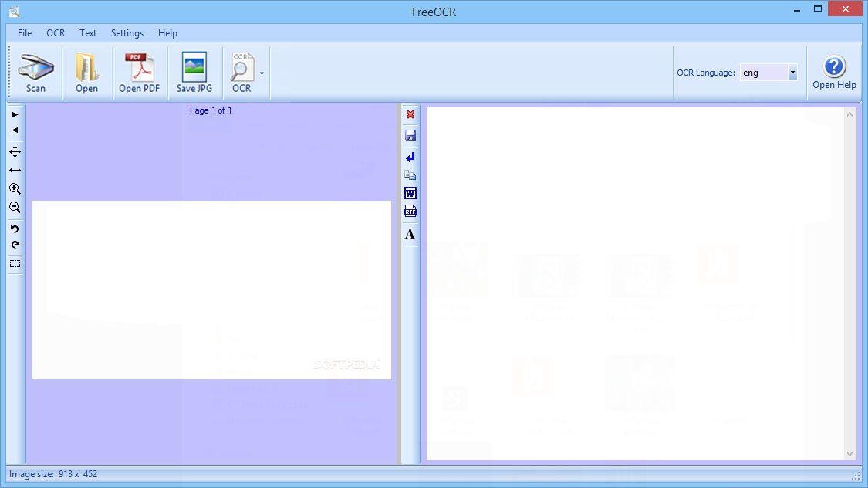Start recognition with the OCR magnifier button
Viewport: 868px width, 488px height.
point(241,74)
